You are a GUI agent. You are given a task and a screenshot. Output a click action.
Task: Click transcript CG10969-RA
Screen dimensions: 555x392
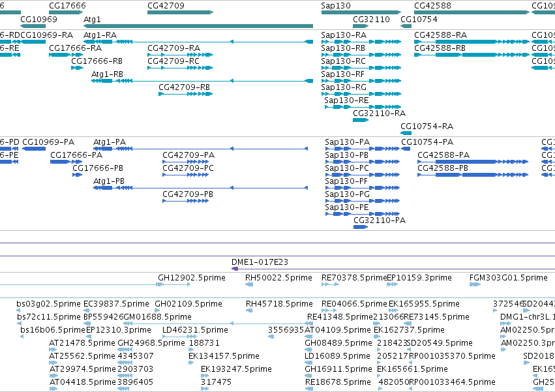tap(33, 42)
